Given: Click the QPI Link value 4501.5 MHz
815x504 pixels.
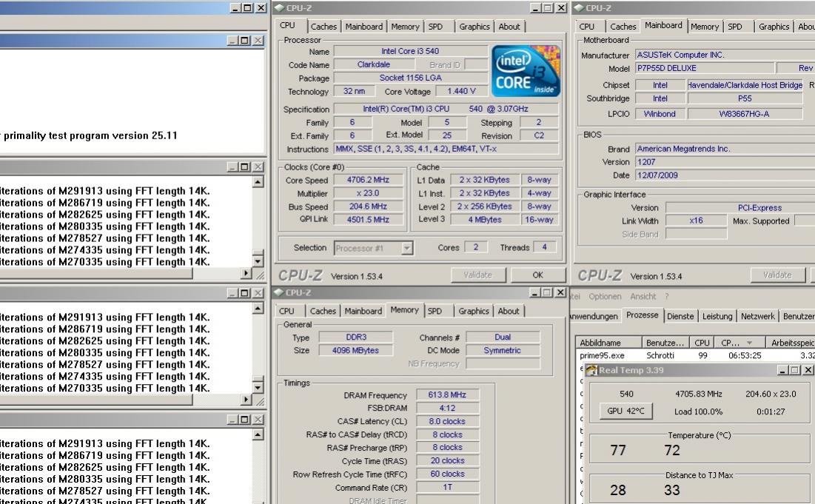Looking at the screenshot, I should [x=368, y=219].
